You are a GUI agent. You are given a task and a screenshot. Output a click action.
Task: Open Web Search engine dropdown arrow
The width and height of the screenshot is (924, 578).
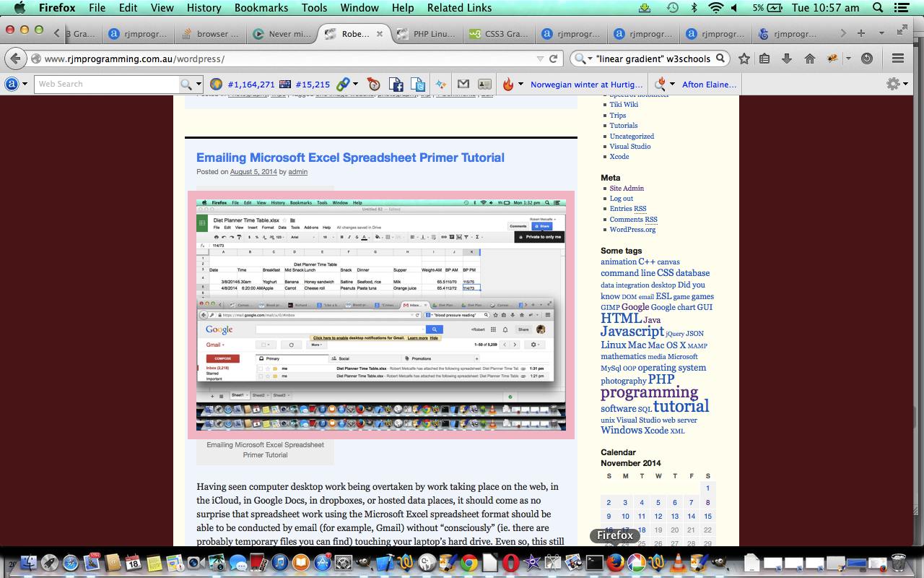(x=199, y=85)
